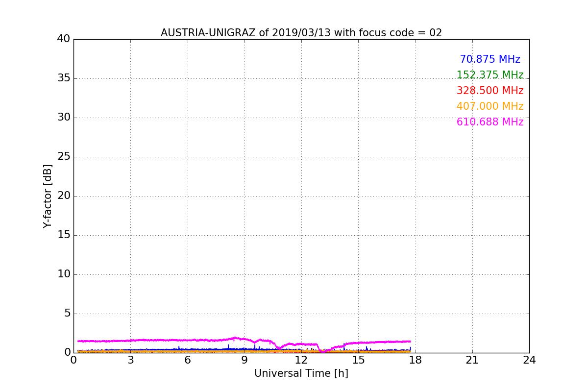Screen dimensions: 588x392
Task: Click the y-axis tick value 10
Action: (64, 274)
